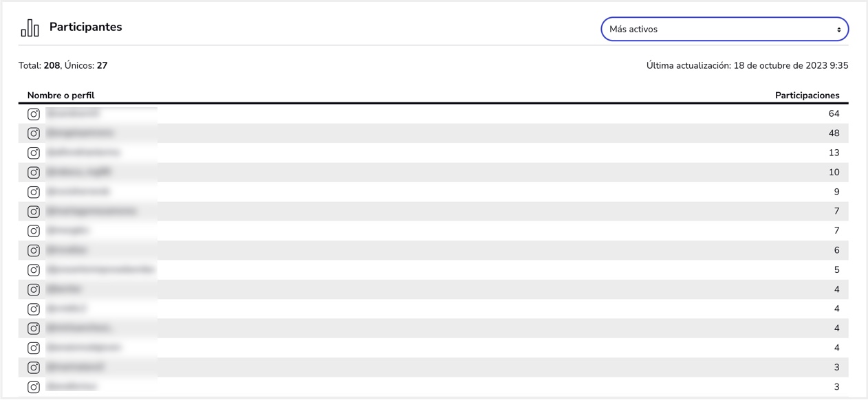Viewport: 868px width, 400px height.
Task: Click the participation count 13
Action: [x=834, y=153]
